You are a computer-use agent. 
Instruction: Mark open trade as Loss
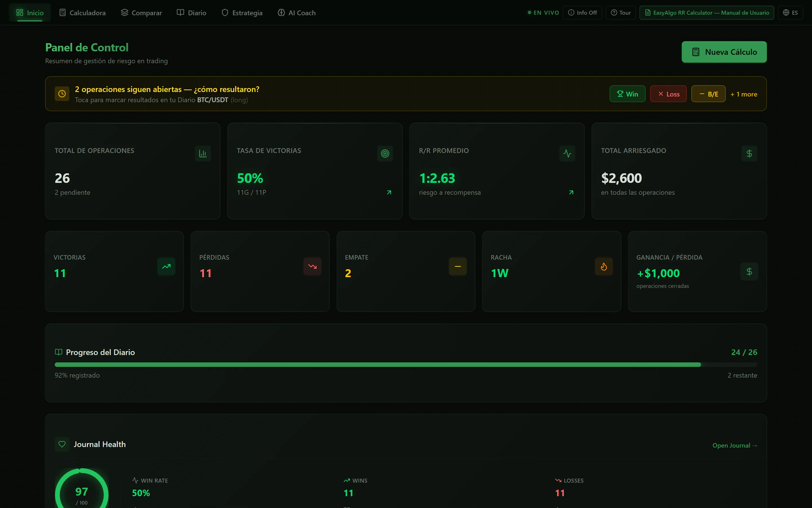click(x=668, y=94)
